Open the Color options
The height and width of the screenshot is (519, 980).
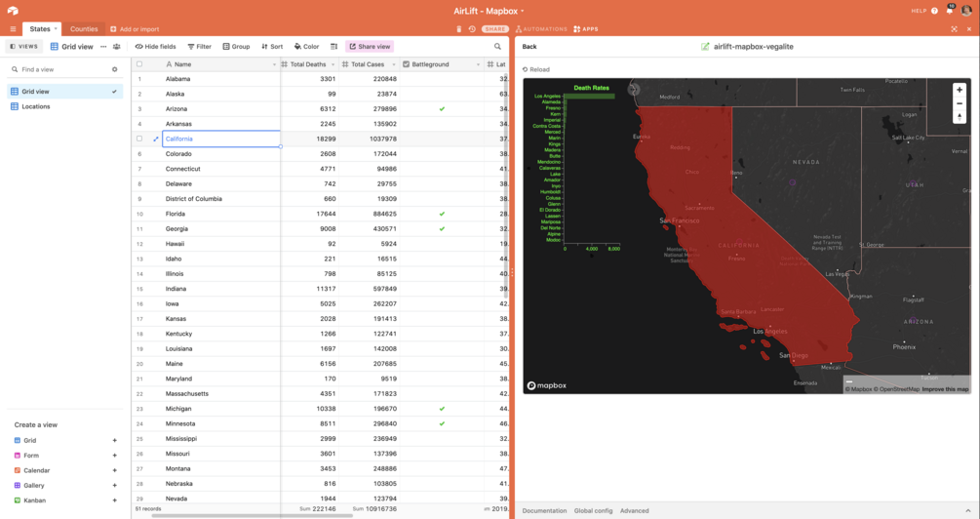coord(306,46)
